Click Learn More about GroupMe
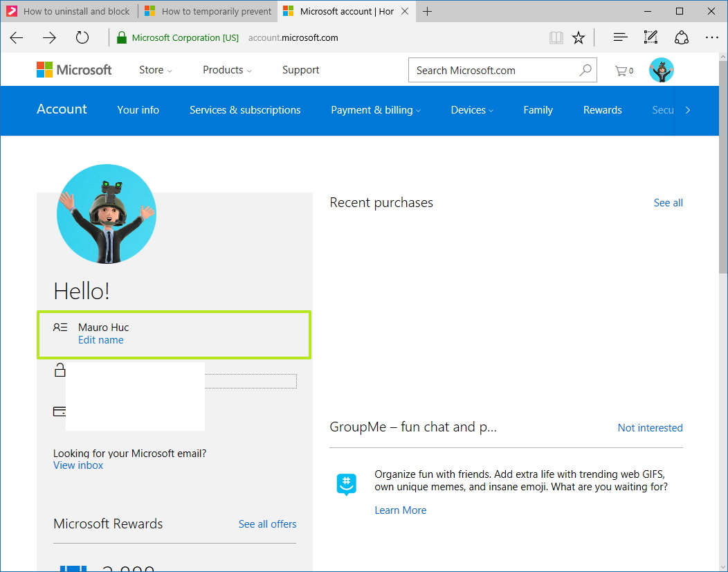 click(x=400, y=510)
